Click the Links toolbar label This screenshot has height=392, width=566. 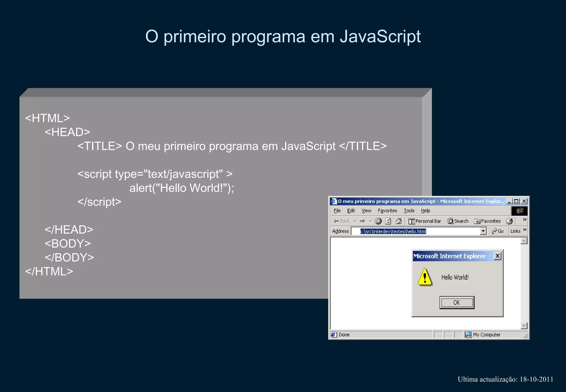515,231
